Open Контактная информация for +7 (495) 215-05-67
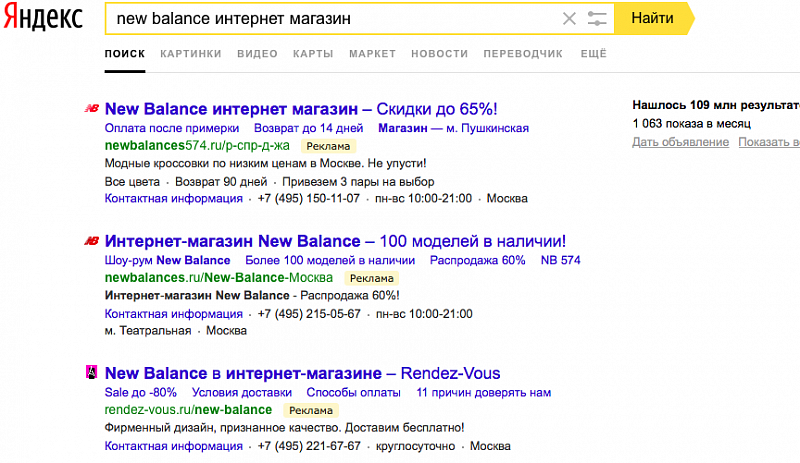This screenshot has height=463, width=800. pyautogui.click(x=173, y=314)
